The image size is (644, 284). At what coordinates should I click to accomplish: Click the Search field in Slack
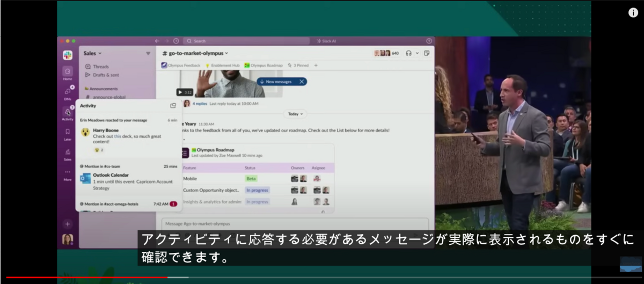(x=246, y=41)
